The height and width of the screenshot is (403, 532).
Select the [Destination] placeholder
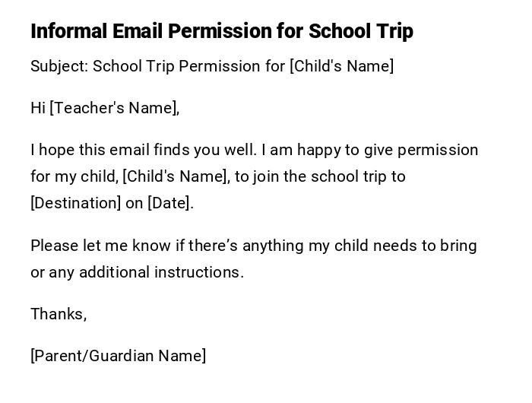[x=75, y=203]
